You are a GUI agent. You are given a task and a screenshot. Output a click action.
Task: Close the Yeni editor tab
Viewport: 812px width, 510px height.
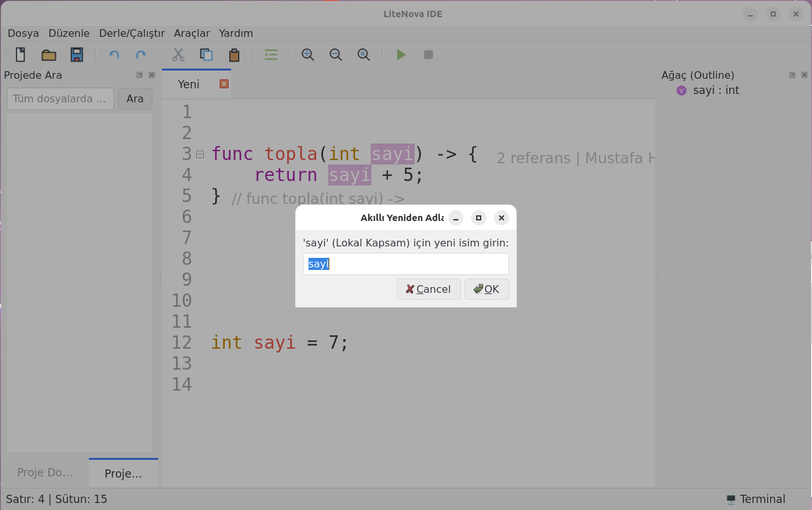pos(223,84)
